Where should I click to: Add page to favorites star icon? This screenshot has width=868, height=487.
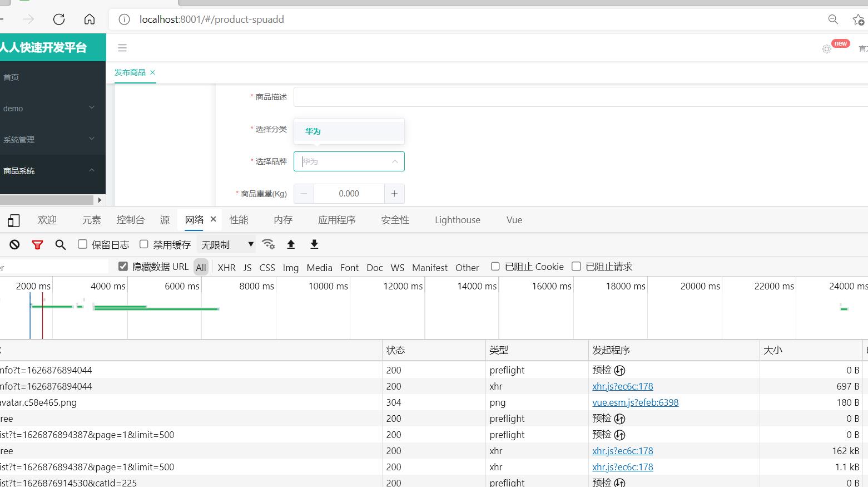click(x=859, y=19)
